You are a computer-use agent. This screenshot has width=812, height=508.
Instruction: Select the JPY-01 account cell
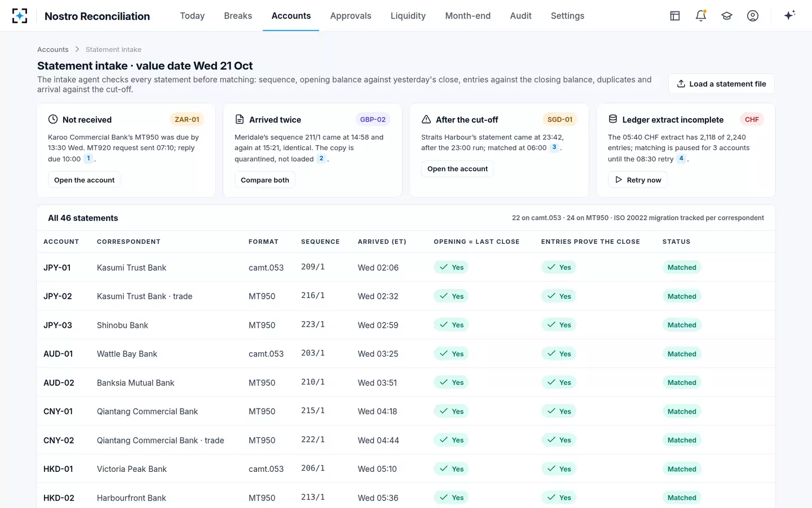[57, 268]
